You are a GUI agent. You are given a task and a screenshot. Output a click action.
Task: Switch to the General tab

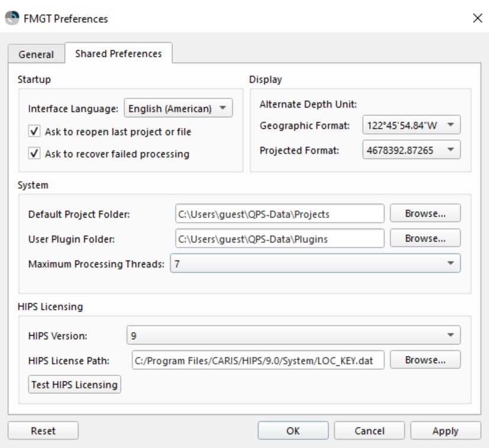pyautogui.click(x=37, y=54)
